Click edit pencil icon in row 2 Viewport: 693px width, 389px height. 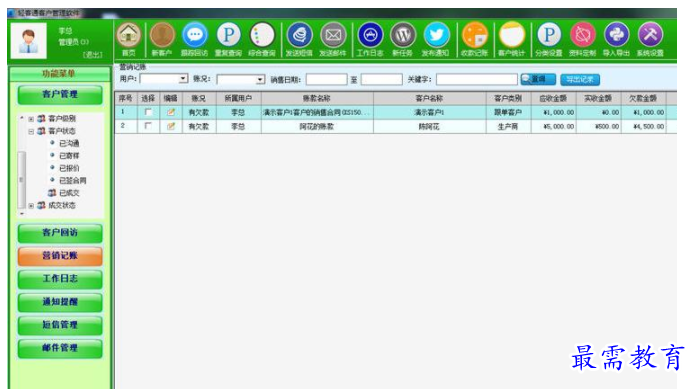tap(171, 126)
